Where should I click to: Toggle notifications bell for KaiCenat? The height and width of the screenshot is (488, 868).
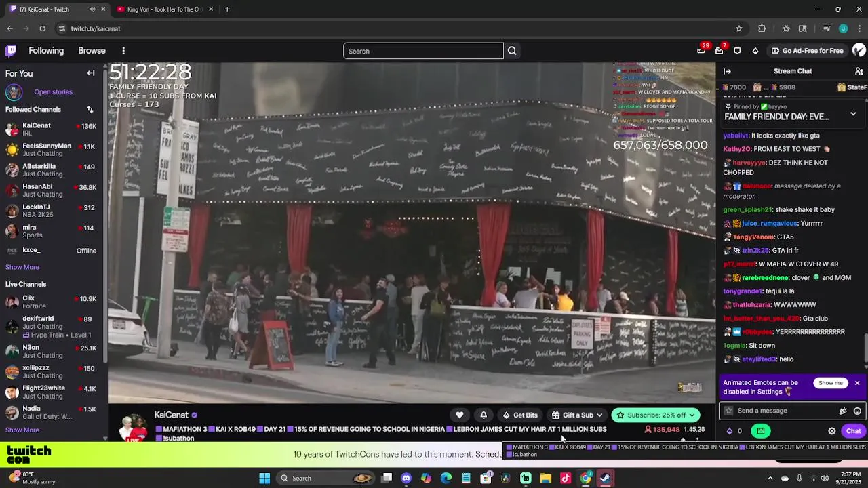[x=484, y=415]
